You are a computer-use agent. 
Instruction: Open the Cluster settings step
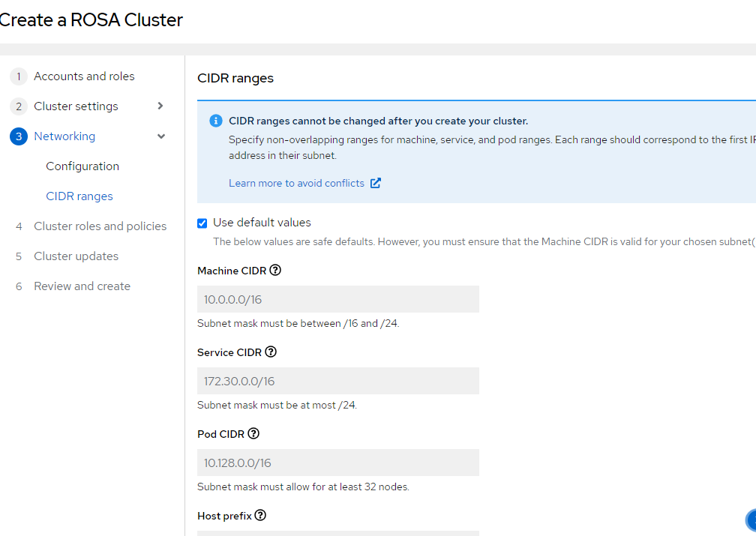pos(76,106)
